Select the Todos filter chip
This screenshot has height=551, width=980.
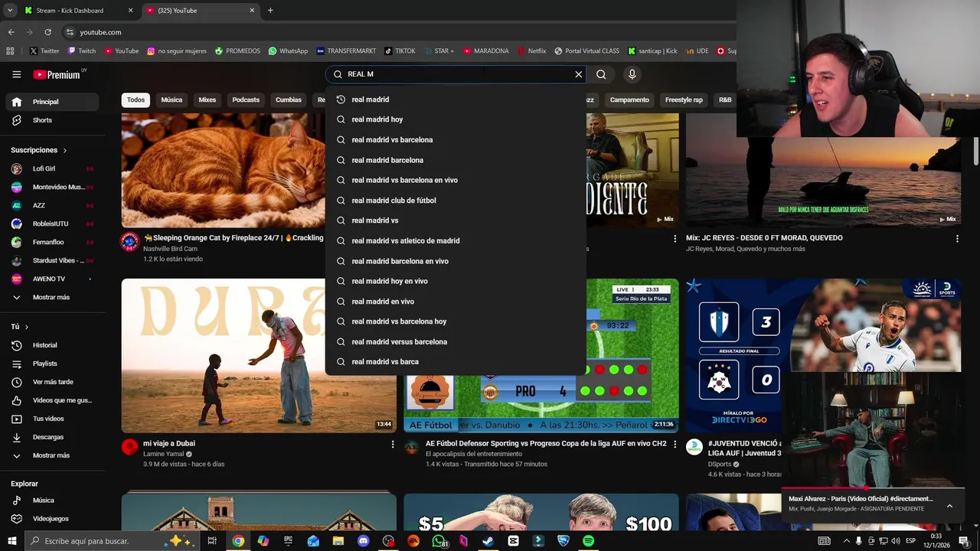point(136,99)
